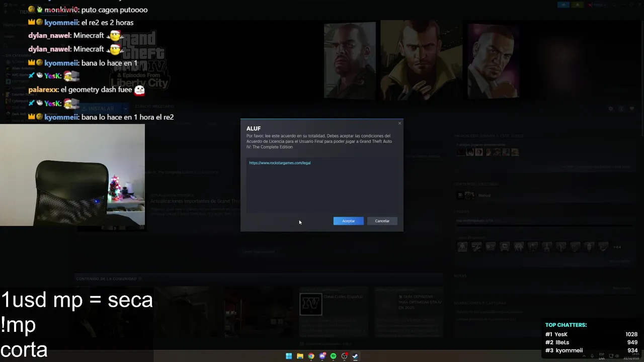Open the rockstargames.com/legal link
The image size is (644, 362).
point(280,163)
